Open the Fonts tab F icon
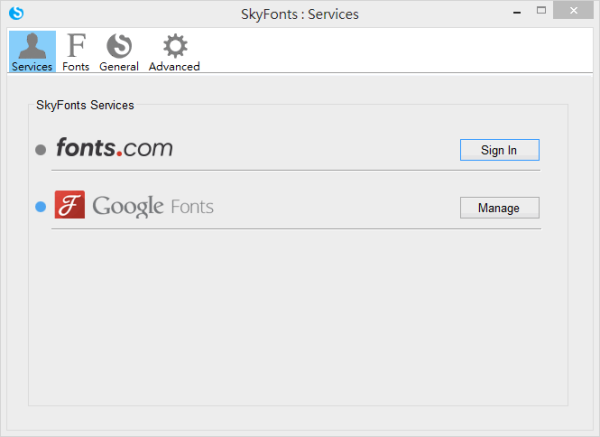This screenshot has height=437, width=600. click(76, 46)
